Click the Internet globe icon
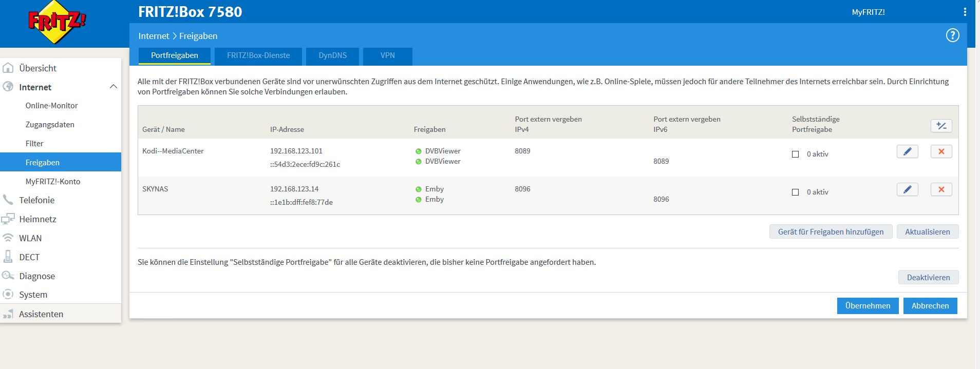The image size is (980, 369). coord(8,87)
